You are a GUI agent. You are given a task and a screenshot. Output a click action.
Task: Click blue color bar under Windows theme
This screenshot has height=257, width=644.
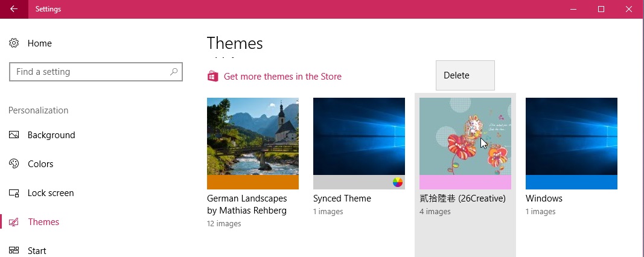572,182
